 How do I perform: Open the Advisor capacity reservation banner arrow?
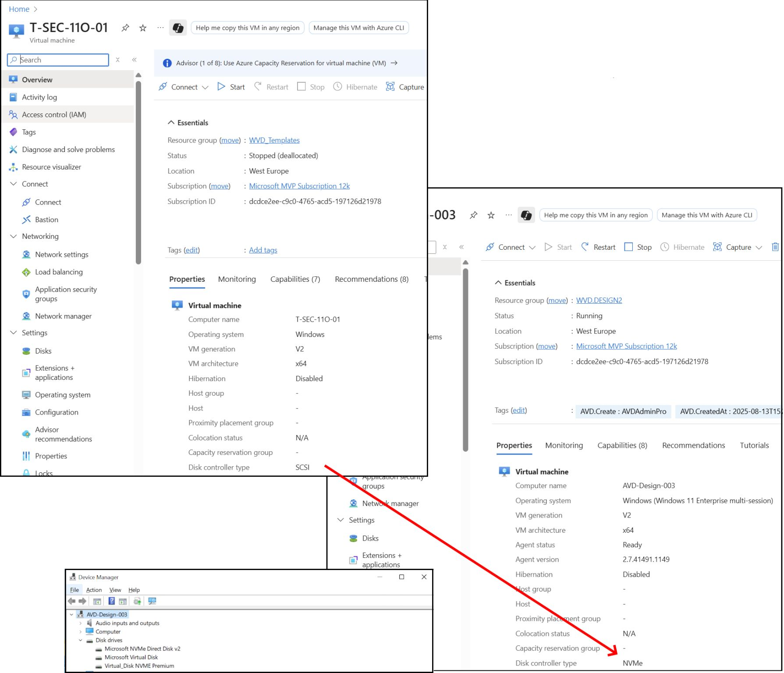tap(394, 63)
